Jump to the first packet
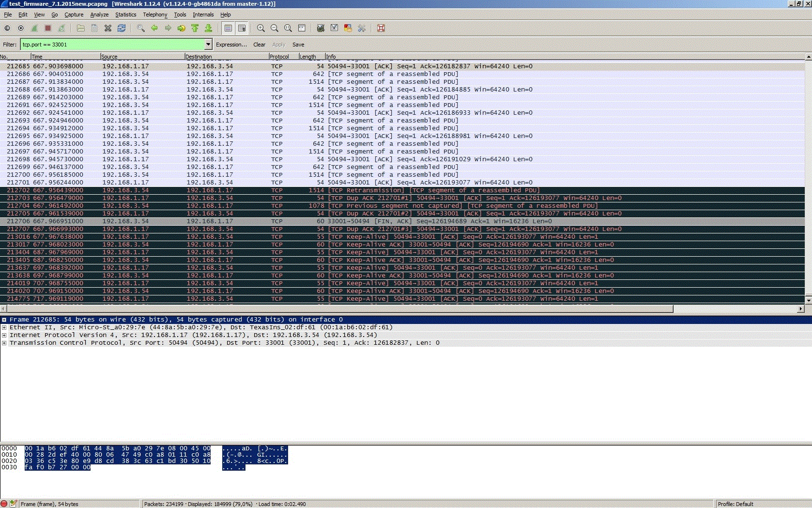 (x=195, y=28)
